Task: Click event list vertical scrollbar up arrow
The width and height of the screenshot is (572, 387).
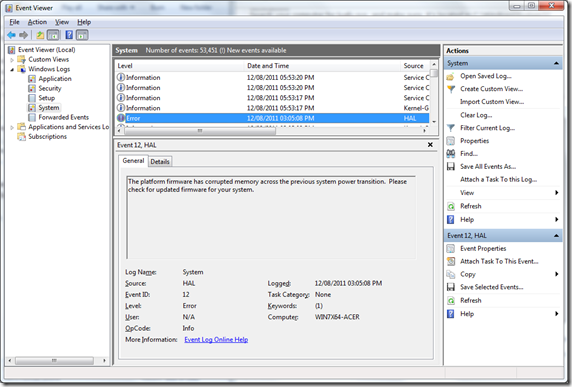Action: point(434,65)
